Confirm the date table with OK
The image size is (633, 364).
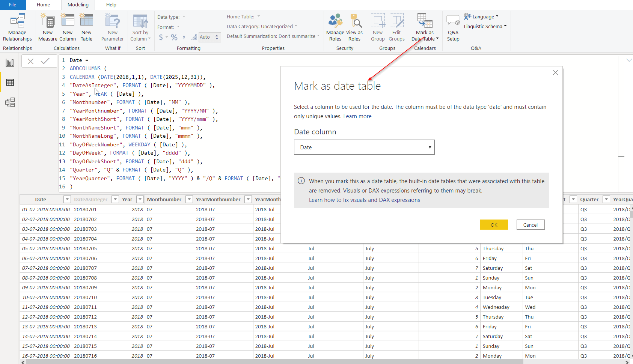coord(494,224)
